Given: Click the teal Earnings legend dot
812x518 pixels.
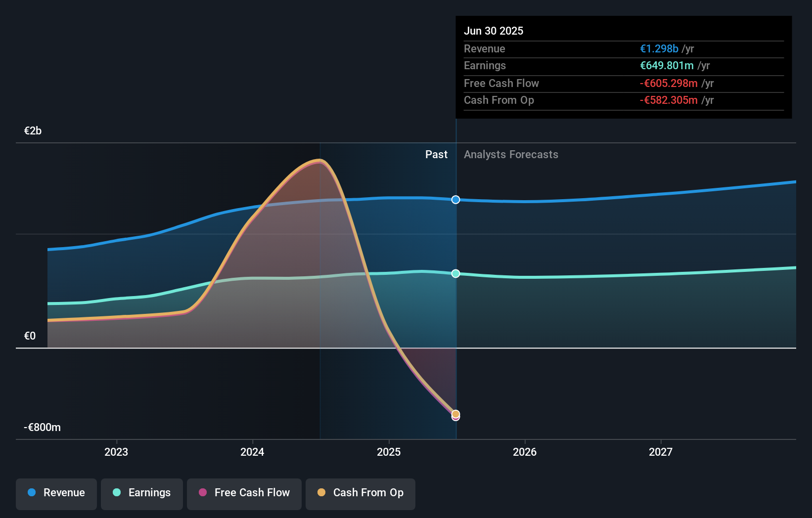Looking at the screenshot, I should click(117, 492).
